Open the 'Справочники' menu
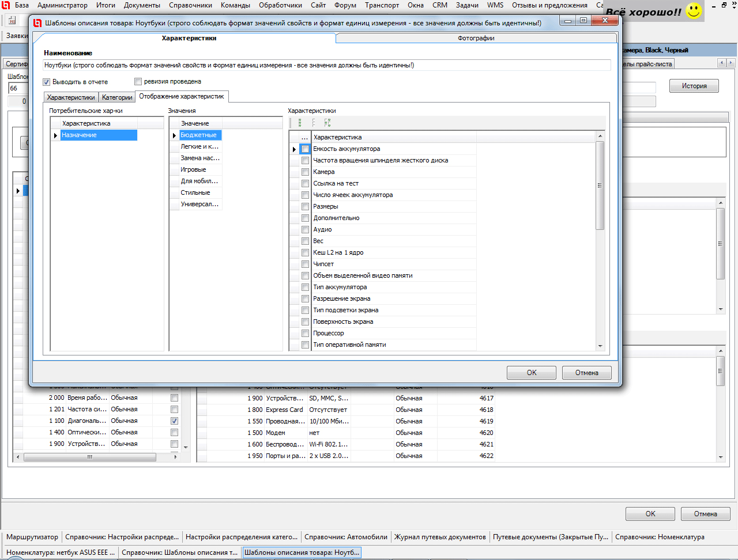The image size is (738, 560). click(190, 5)
